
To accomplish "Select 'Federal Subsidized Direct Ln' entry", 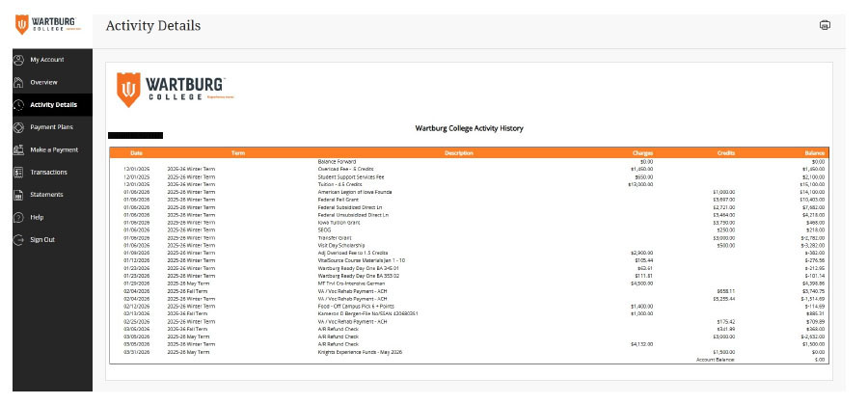I will (x=350, y=207).
